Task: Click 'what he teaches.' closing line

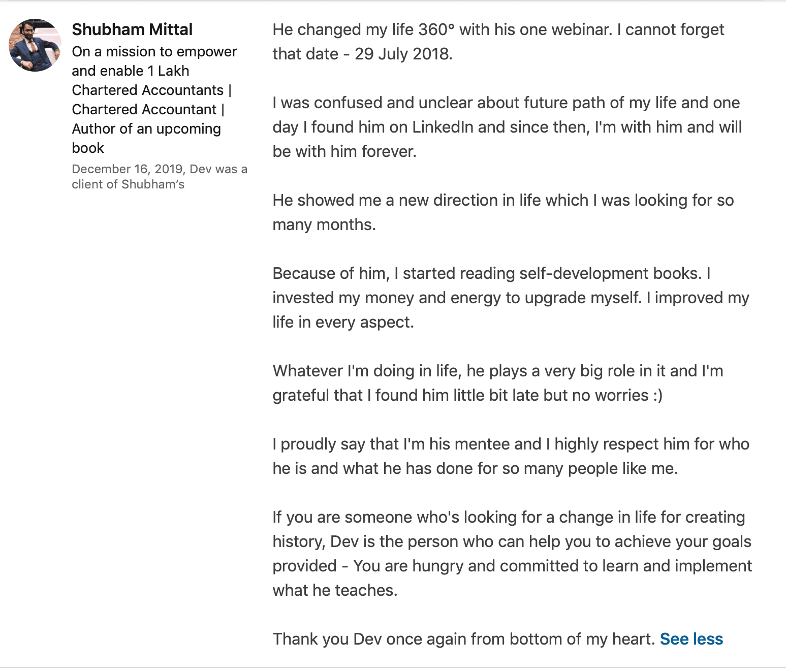Action: (x=335, y=590)
